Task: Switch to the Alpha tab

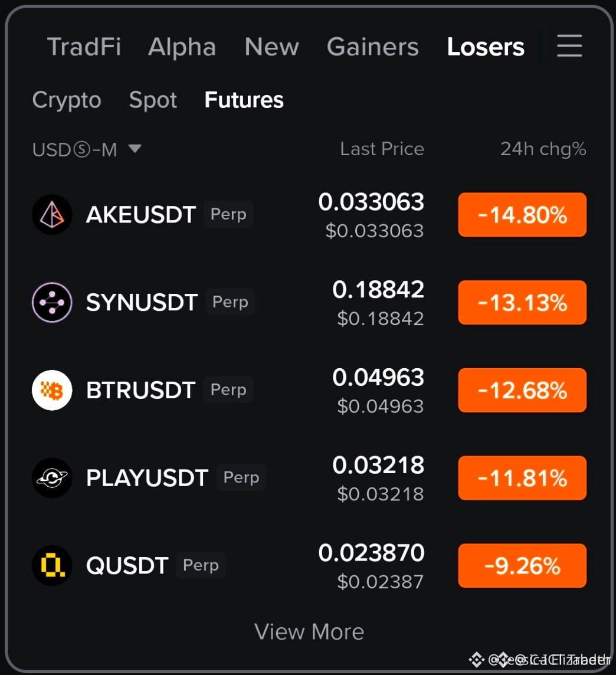Action: pyautogui.click(x=182, y=47)
